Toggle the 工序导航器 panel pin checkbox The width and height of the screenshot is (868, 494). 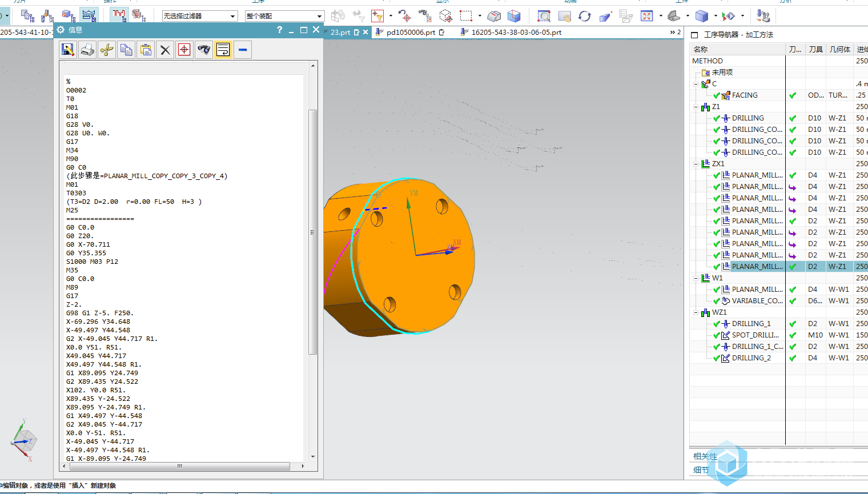tap(694, 35)
